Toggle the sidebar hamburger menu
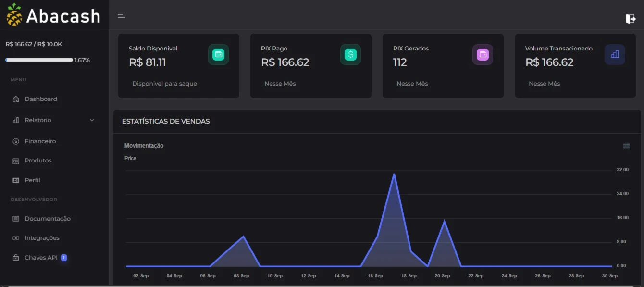 (122, 15)
